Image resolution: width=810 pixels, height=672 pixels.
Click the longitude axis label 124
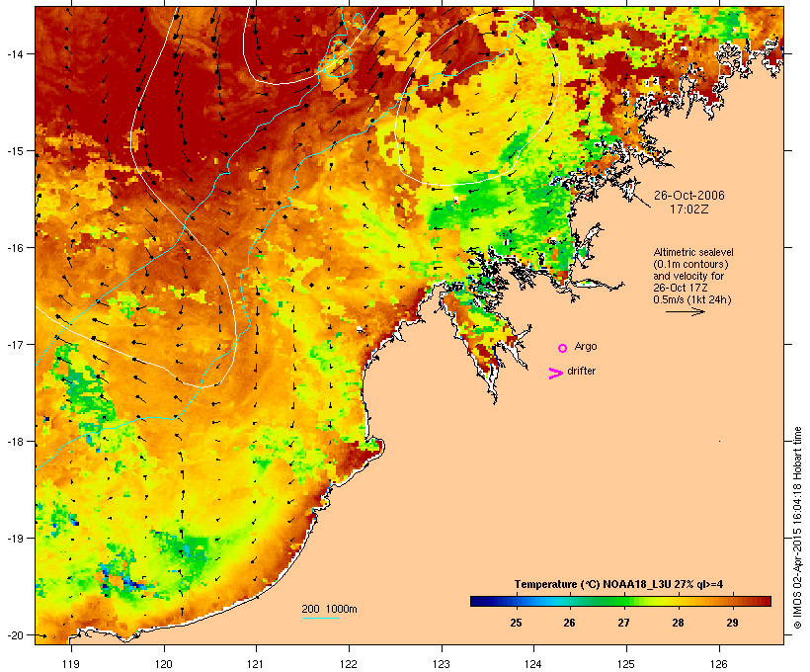533,664
